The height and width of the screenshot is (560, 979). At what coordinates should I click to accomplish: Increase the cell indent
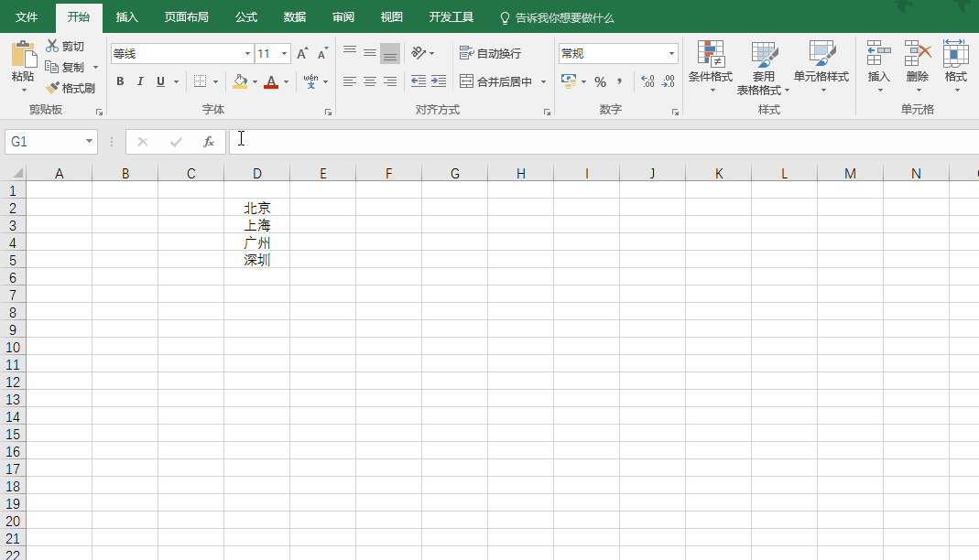pyautogui.click(x=439, y=81)
